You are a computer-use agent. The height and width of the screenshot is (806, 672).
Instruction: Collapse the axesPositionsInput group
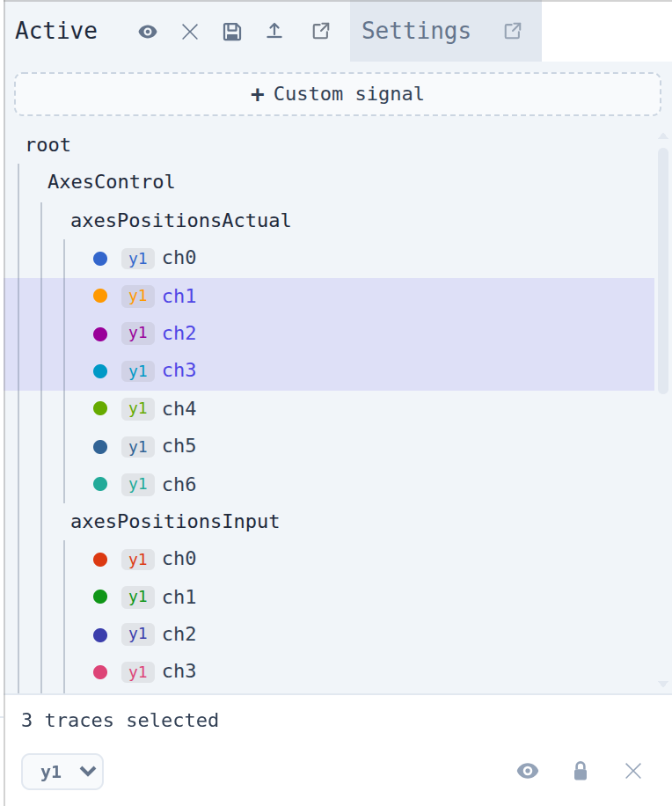[x=175, y=521]
